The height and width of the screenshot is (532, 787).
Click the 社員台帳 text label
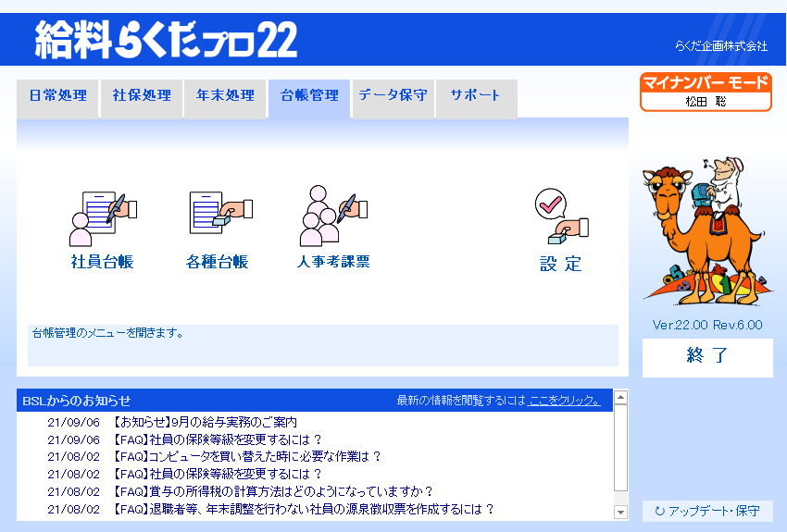pyautogui.click(x=103, y=262)
